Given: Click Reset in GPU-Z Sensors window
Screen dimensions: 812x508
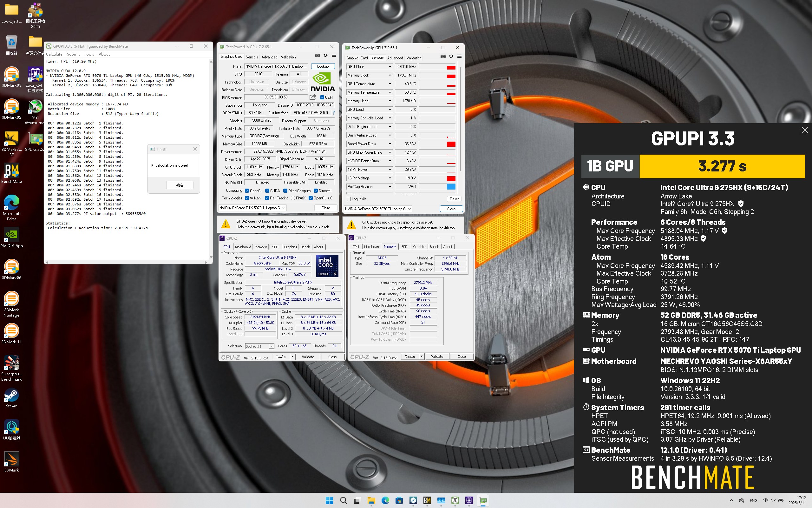Looking at the screenshot, I should pos(454,199).
